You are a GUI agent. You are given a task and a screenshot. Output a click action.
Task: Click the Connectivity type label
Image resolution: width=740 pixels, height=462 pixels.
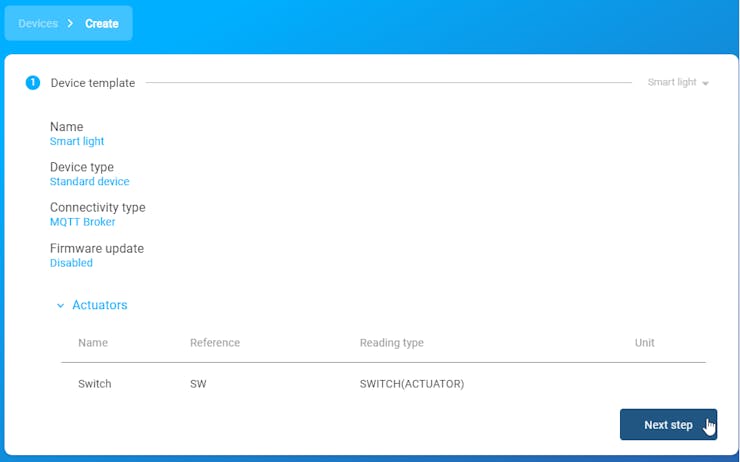point(98,207)
